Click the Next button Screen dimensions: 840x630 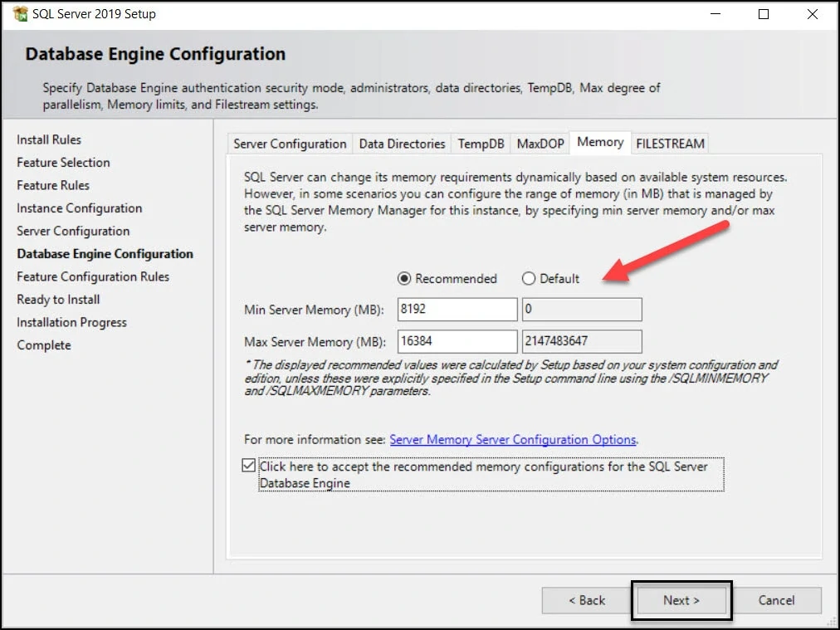(x=681, y=601)
